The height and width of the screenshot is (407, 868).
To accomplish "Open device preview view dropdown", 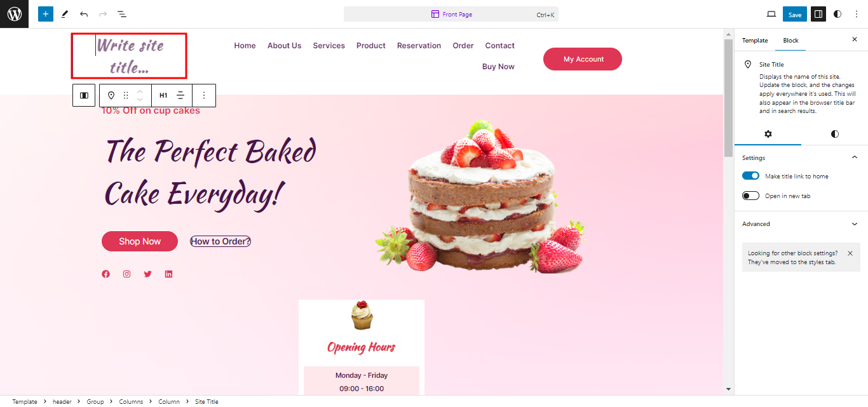I will point(771,14).
